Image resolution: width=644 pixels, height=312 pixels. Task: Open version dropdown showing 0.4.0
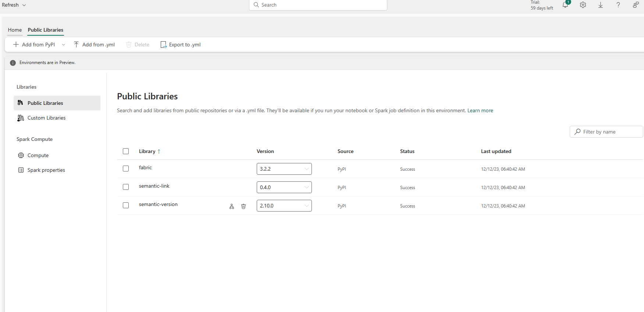coord(284,187)
